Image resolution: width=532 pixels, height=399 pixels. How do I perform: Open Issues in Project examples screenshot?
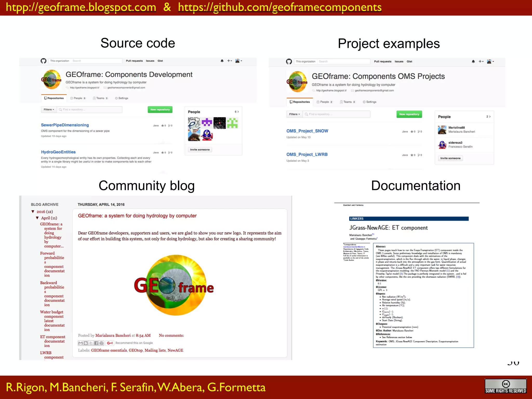tap(399, 62)
